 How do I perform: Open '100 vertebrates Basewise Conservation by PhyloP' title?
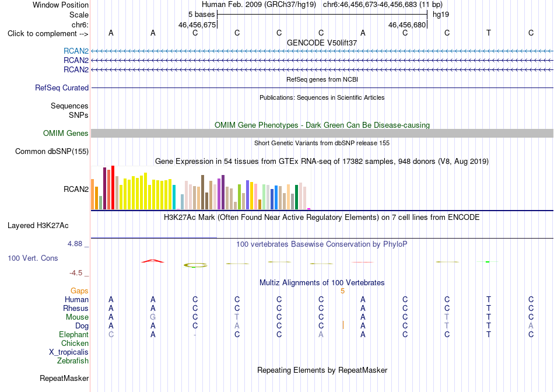pyautogui.click(x=322, y=244)
